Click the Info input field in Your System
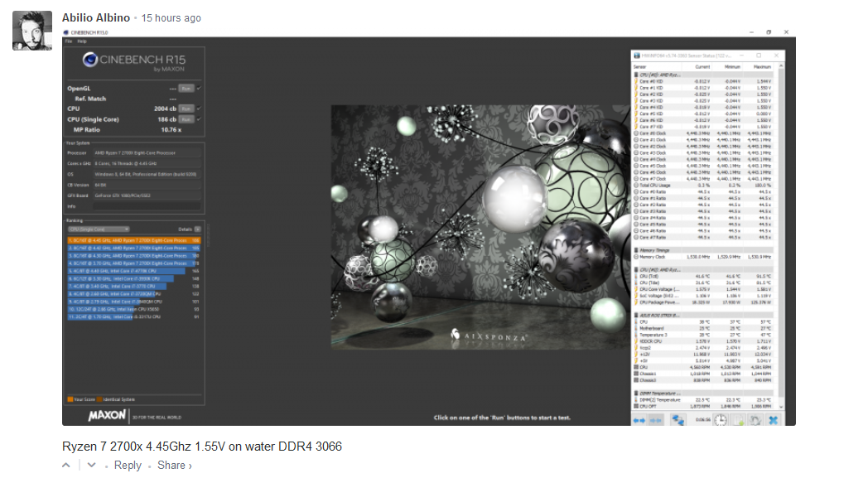Screen dimensions: 868x478 (x=145, y=206)
